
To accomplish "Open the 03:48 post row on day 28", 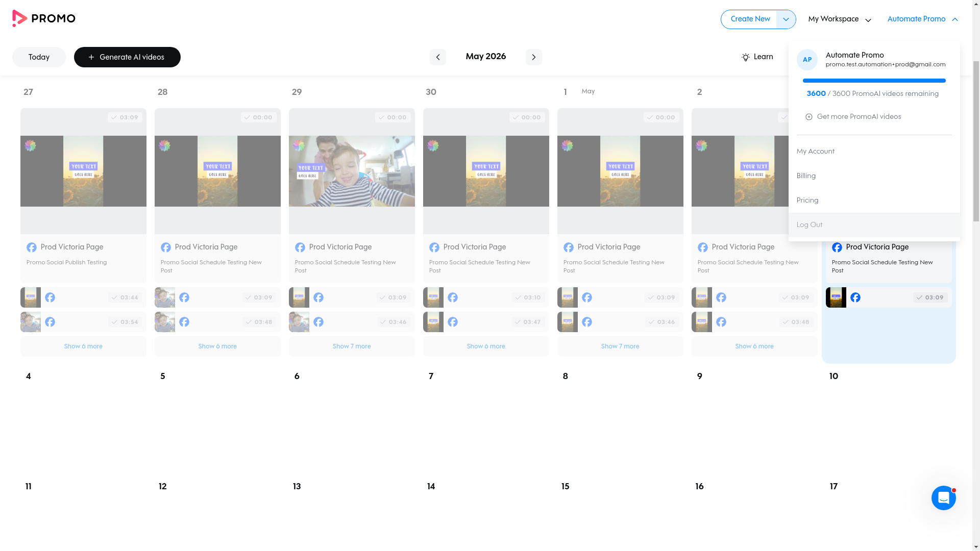I will pyautogui.click(x=217, y=322).
